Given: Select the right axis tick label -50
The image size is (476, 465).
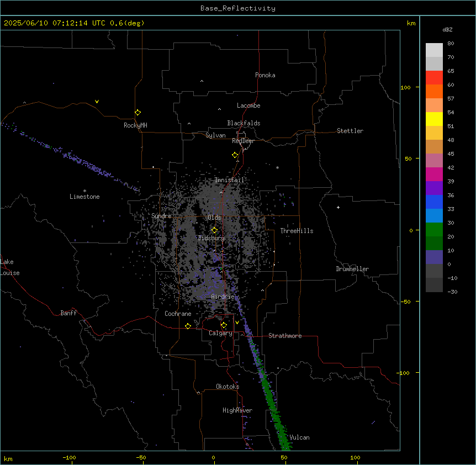Looking at the screenshot, I should (x=405, y=302).
